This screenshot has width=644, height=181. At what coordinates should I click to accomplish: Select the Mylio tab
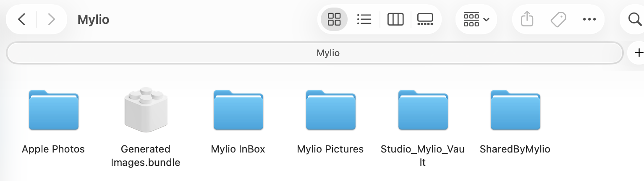tap(315, 53)
